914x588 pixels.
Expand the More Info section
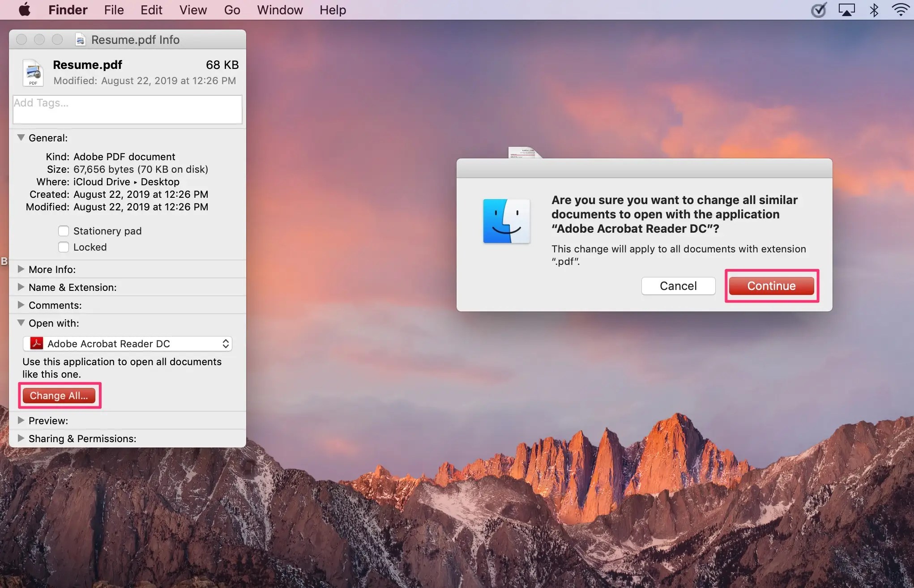tap(21, 269)
